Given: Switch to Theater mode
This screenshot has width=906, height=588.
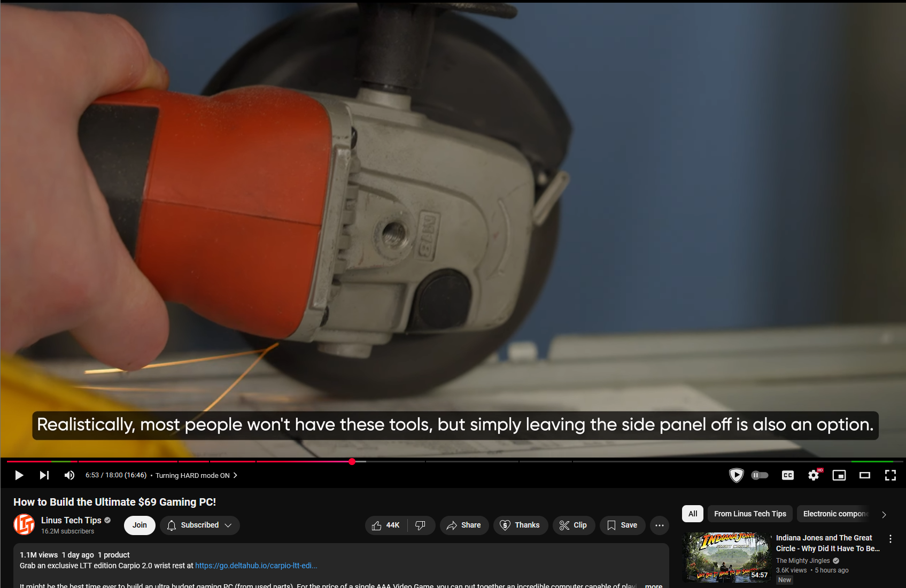Looking at the screenshot, I should point(864,475).
